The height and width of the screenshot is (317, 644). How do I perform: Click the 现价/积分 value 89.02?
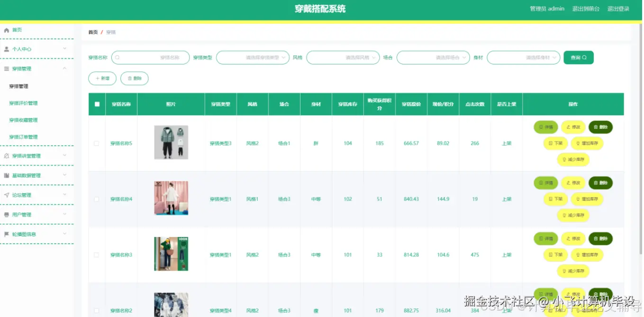click(443, 144)
